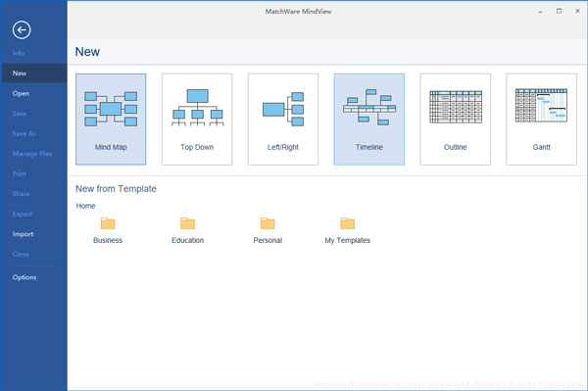Minimize the MindView window
This screenshot has height=391, width=588.
(540, 12)
